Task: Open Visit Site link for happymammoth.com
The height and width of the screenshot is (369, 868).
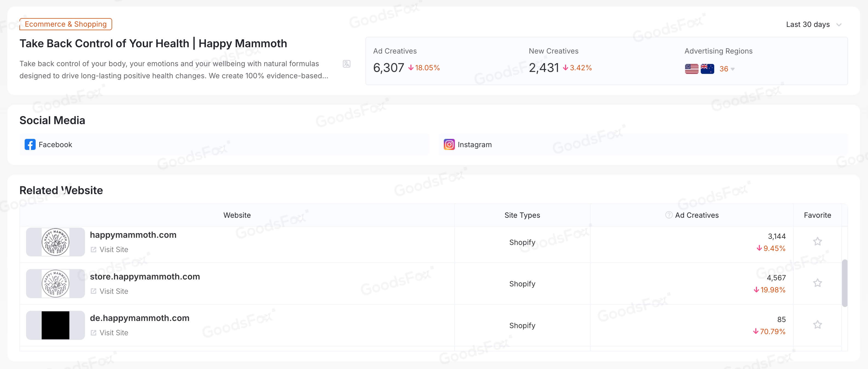Action: pos(114,250)
